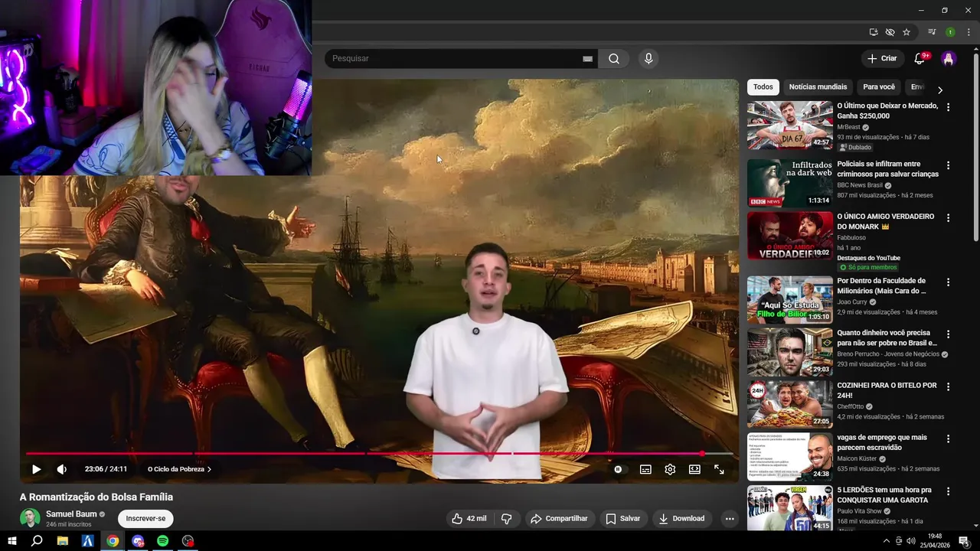Open File Explorer from the taskbar
The image size is (980, 551).
pyautogui.click(x=63, y=541)
